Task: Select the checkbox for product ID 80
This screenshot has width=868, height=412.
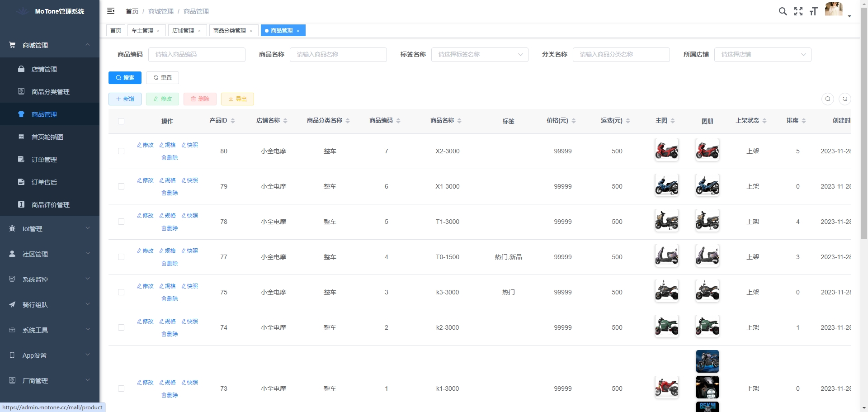Action: [x=121, y=151]
